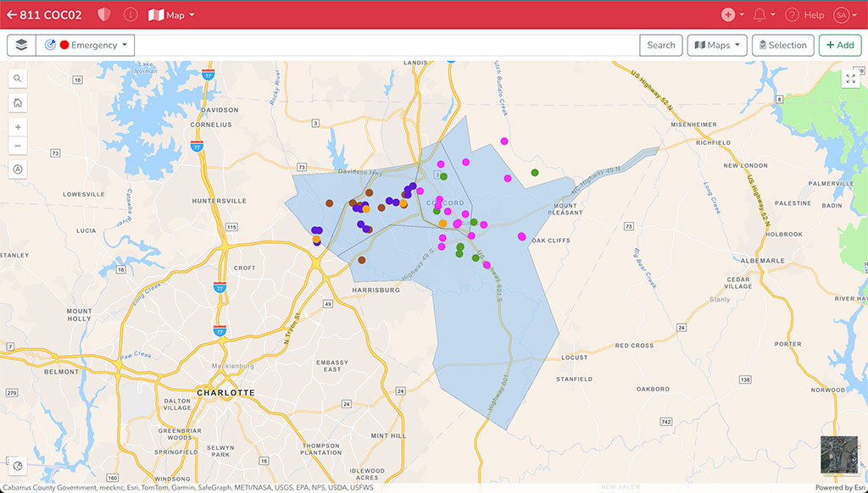Expand the Maps dropdown
Viewport: 868px width, 493px height.
tap(716, 45)
